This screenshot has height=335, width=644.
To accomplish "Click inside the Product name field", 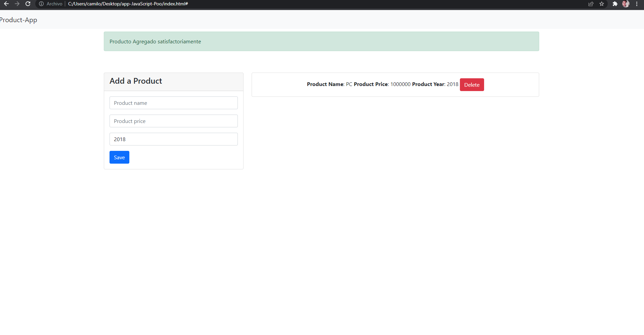I will click(173, 103).
